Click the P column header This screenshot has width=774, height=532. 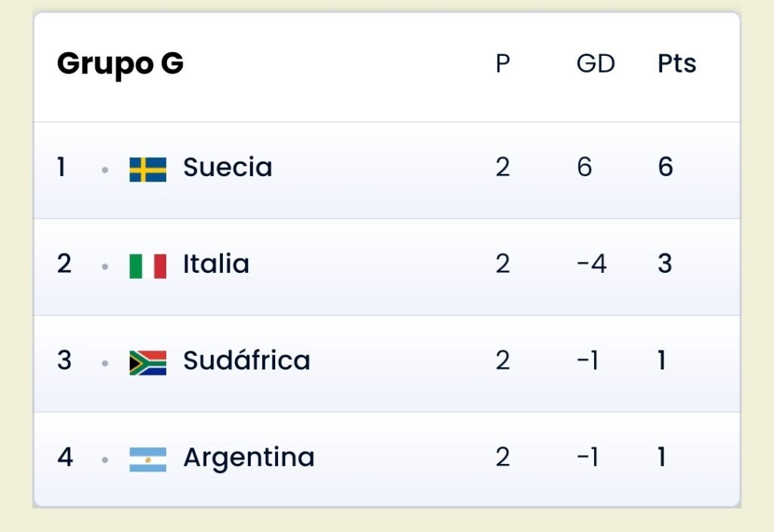[x=503, y=63]
